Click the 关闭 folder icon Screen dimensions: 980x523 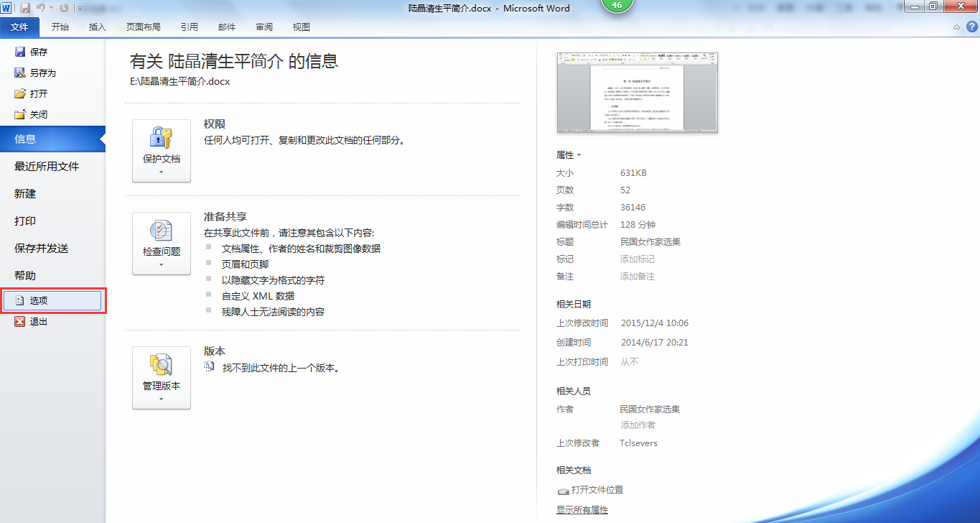click(20, 114)
